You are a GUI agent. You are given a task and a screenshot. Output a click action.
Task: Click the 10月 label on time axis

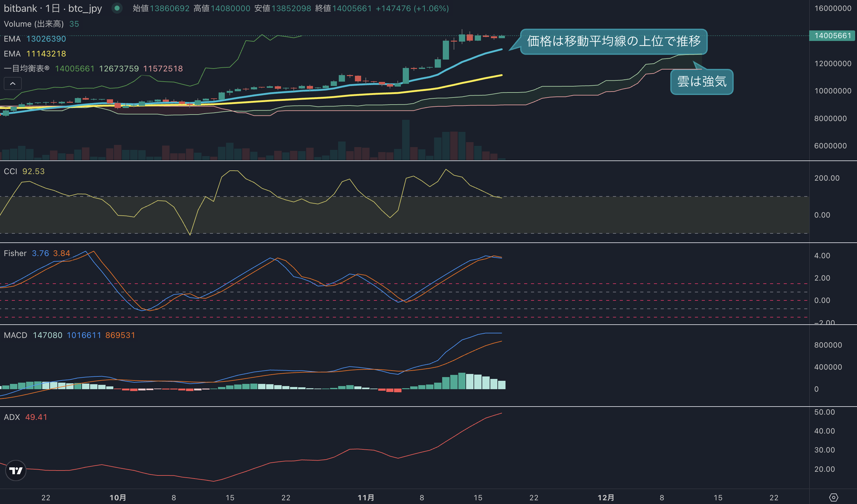pyautogui.click(x=118, y=497)
